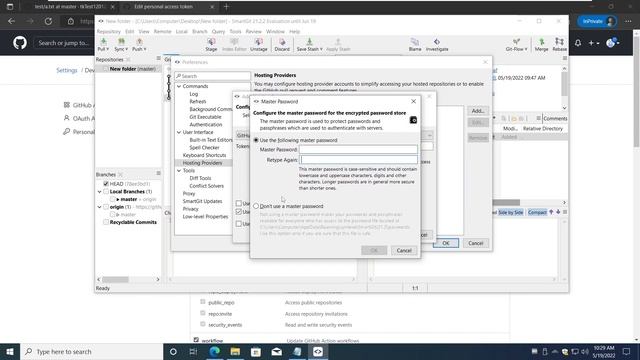Collapse the Local Branches tree node
The width and height of the screenshot is (640, 360).
(99, 191)
